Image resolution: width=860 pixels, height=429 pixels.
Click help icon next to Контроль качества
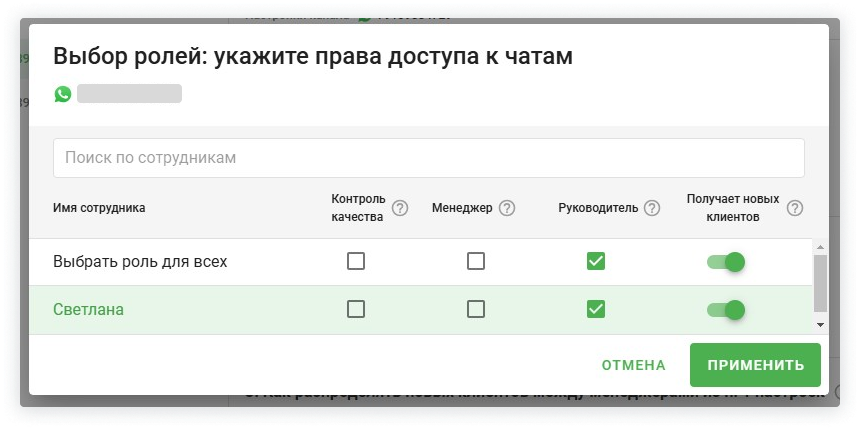[400, 208]
